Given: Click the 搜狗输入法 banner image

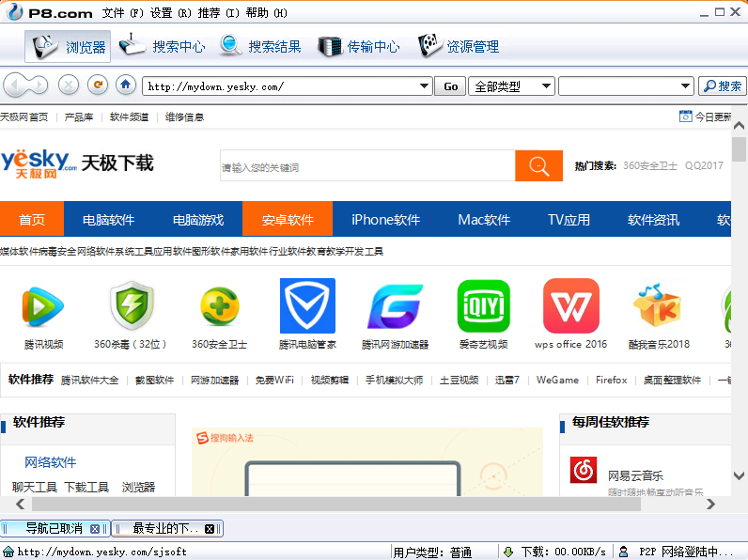Looking at the screenshot, I should coord(367,461).
